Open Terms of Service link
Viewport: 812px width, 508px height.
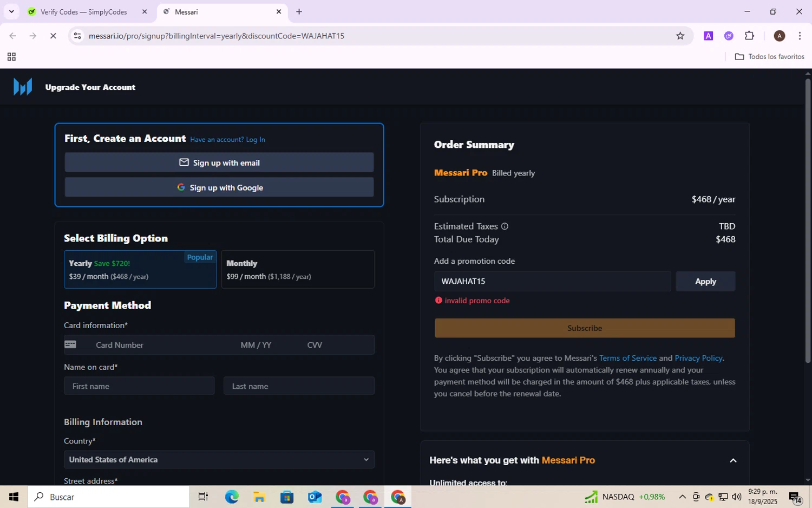pyautogui.click(x=628, y=358)
